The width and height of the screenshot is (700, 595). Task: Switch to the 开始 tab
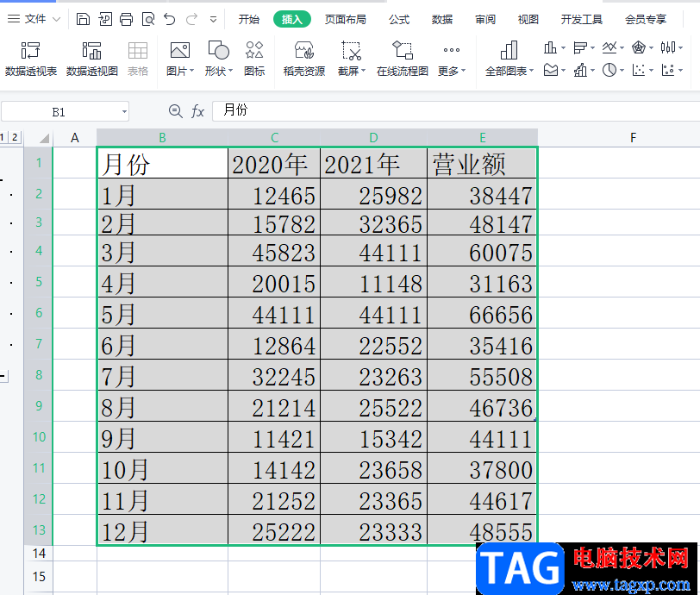tap(248, 19)
